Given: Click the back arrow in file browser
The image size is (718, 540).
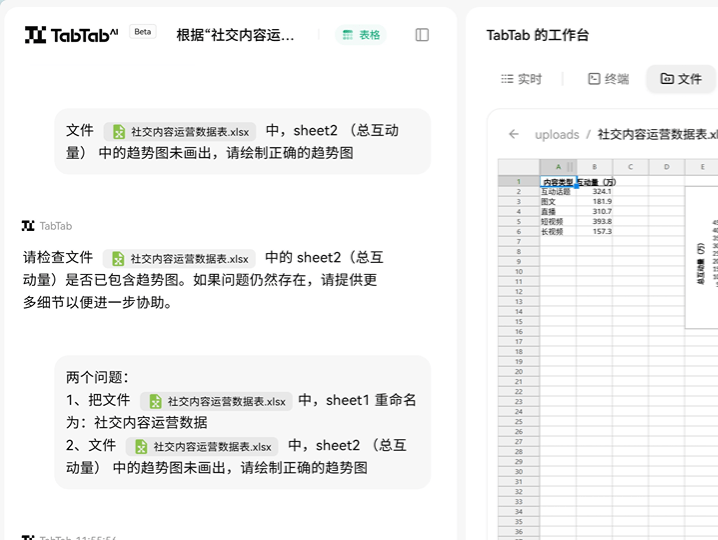Looking at the screenshot, I should (514, 134).
